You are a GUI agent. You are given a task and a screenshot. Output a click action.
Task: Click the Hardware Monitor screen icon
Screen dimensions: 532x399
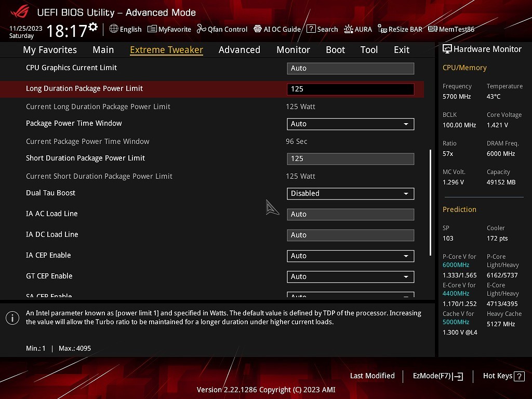tap(447, 49)
